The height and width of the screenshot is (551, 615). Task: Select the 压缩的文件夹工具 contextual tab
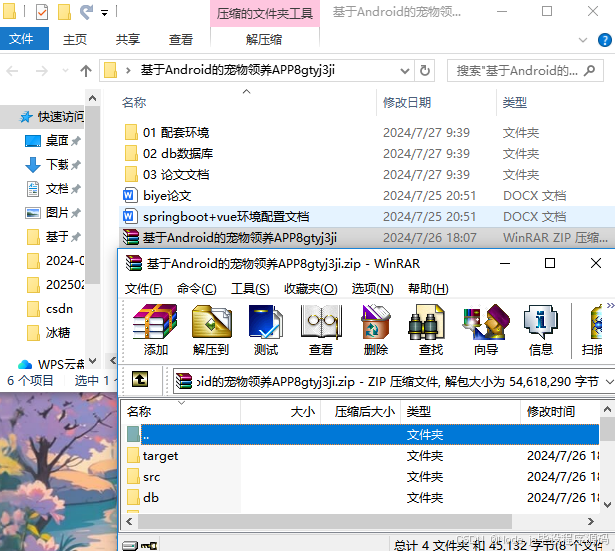265,14
